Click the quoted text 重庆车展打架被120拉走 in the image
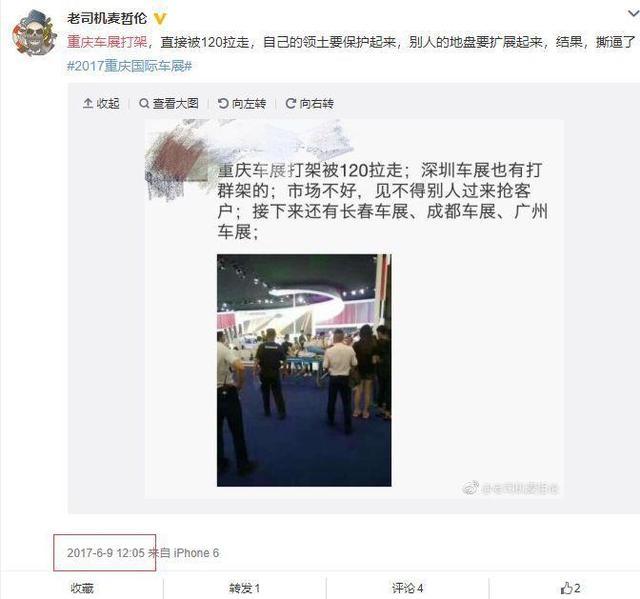The height and width of the screenshot is (599, 640). (310, 170)
